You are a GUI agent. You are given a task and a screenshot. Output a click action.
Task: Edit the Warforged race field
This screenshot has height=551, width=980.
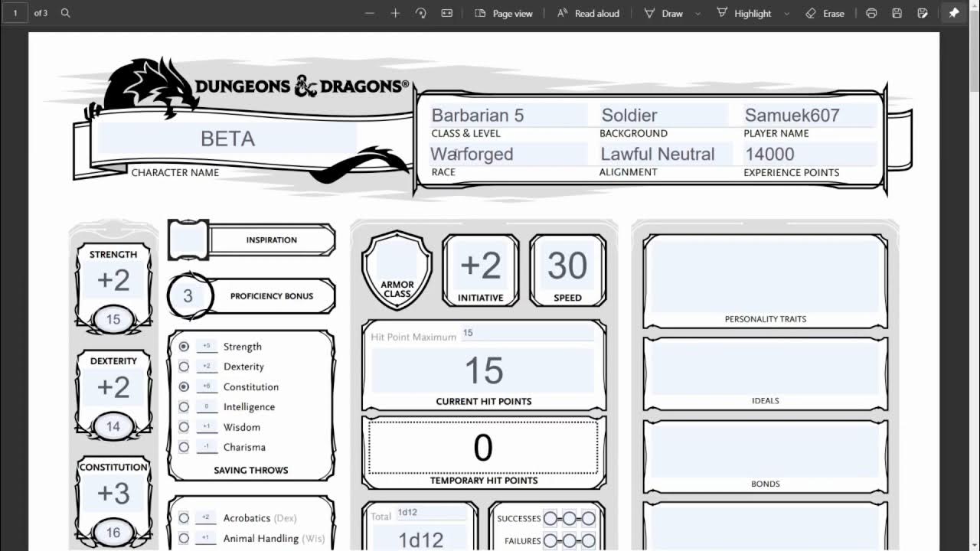click(508, 154)
